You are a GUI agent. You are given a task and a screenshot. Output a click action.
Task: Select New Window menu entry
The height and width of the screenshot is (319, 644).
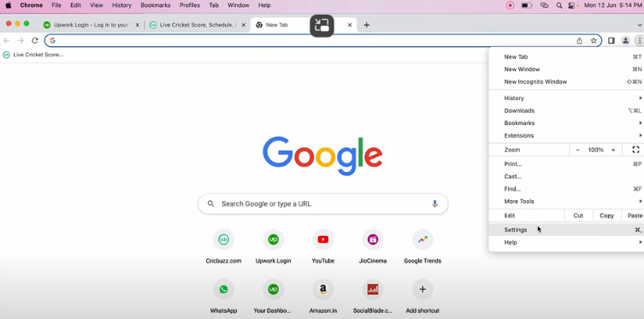[x=566, y=69]
